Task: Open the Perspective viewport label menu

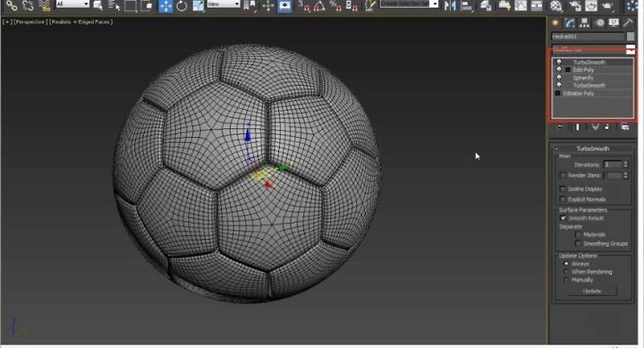Action: click(30, 21)
